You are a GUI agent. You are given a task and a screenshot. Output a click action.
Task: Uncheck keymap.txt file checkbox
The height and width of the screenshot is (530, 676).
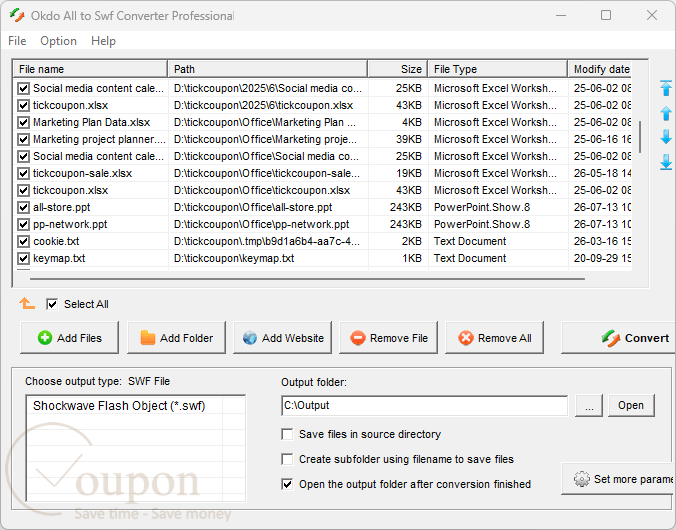[23, 258]
